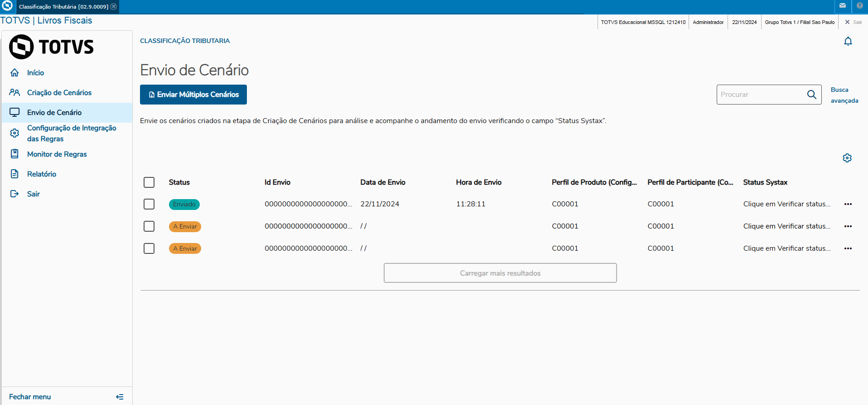Click the green Enviado status badge

pyautogui.click(x=184, y=204)
